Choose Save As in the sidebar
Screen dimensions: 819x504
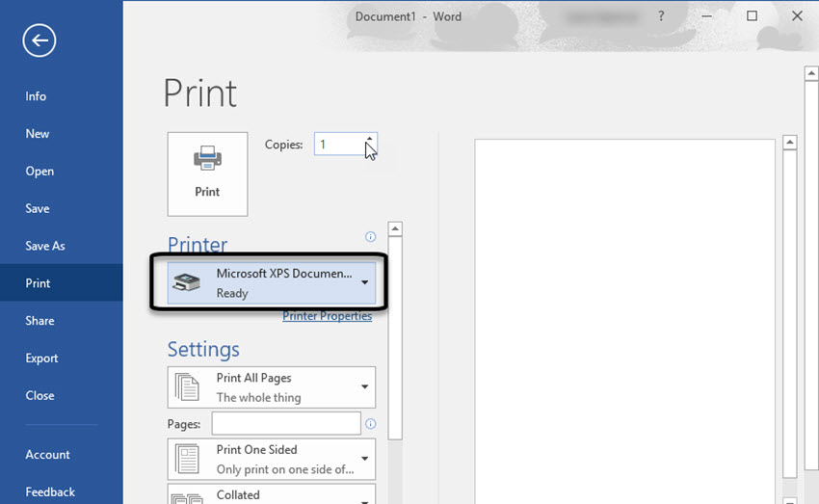[45, 246]
